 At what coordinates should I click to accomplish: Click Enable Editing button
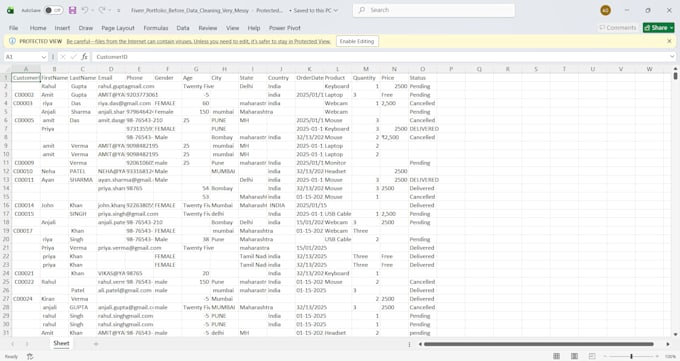pyautogui.click(x=357, y=41)
